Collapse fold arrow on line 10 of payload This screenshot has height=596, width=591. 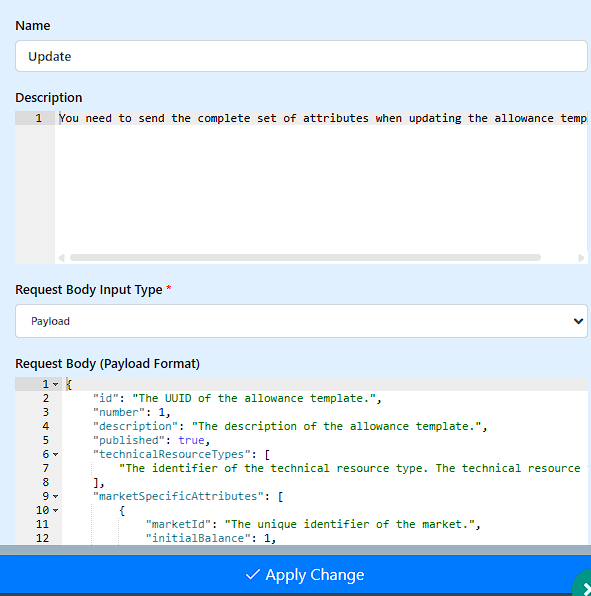55,510
